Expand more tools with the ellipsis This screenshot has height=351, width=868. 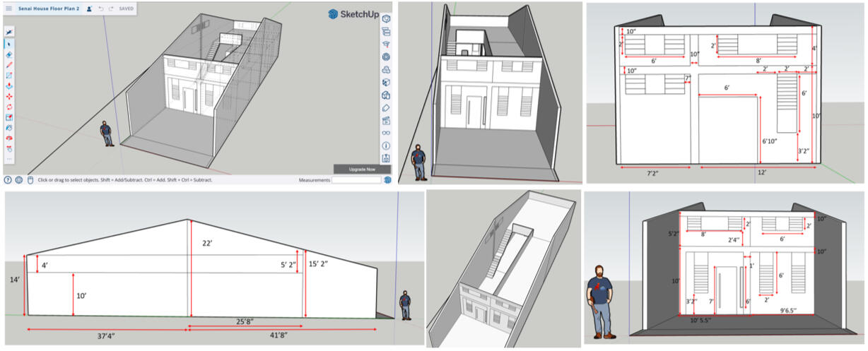8,160
